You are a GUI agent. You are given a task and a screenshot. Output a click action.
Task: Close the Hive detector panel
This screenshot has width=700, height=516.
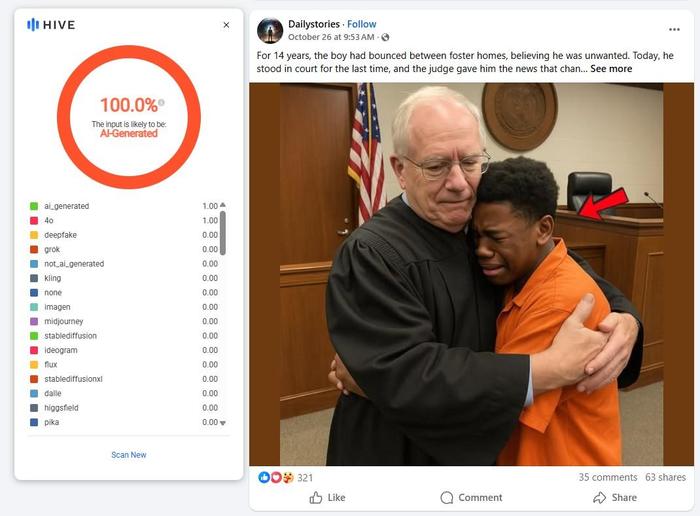click(226, 25)
